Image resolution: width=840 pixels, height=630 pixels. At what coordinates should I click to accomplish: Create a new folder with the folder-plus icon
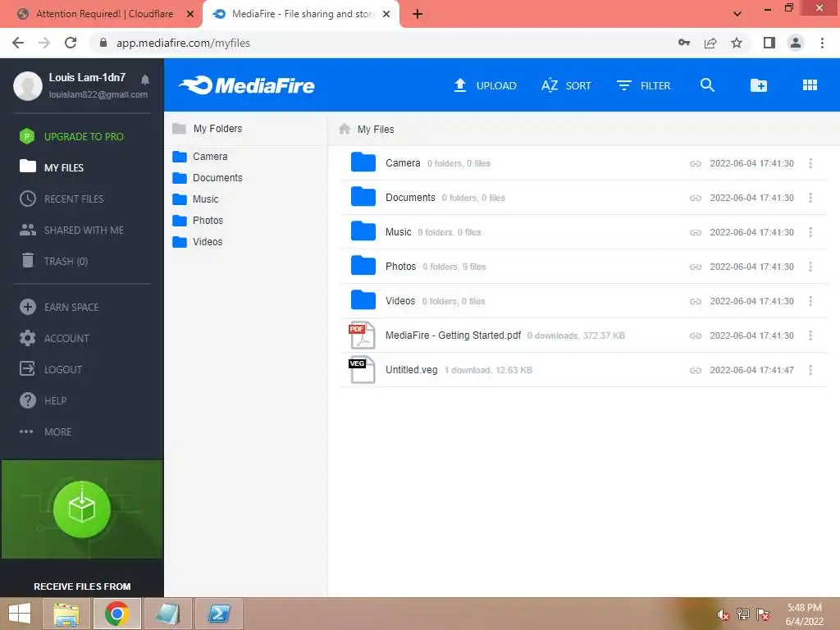pyautogui.click(x=759, y=85)
